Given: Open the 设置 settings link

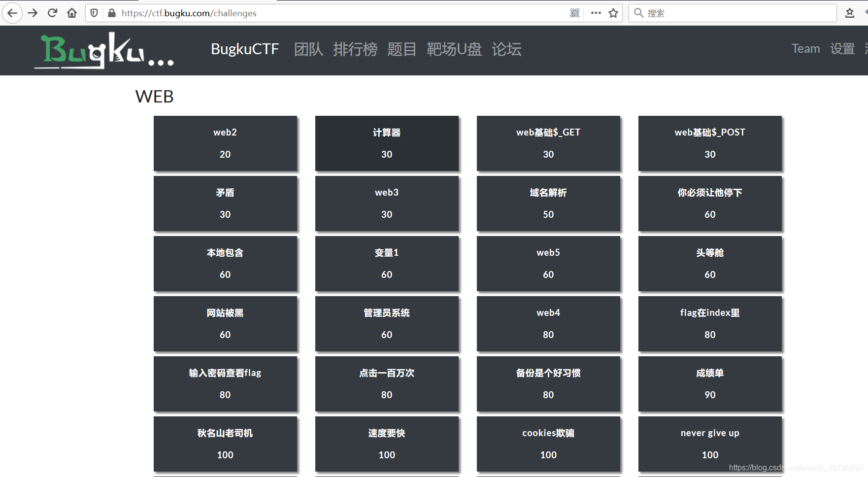Looking at the screenshot, I should click(x=842, y=49).
